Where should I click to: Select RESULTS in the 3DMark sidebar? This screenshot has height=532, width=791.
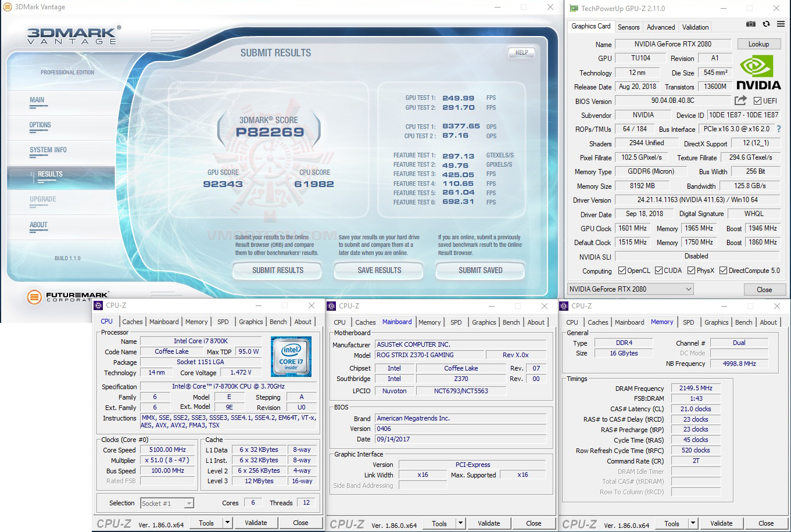pyautogui.click(x=50, y=174)
